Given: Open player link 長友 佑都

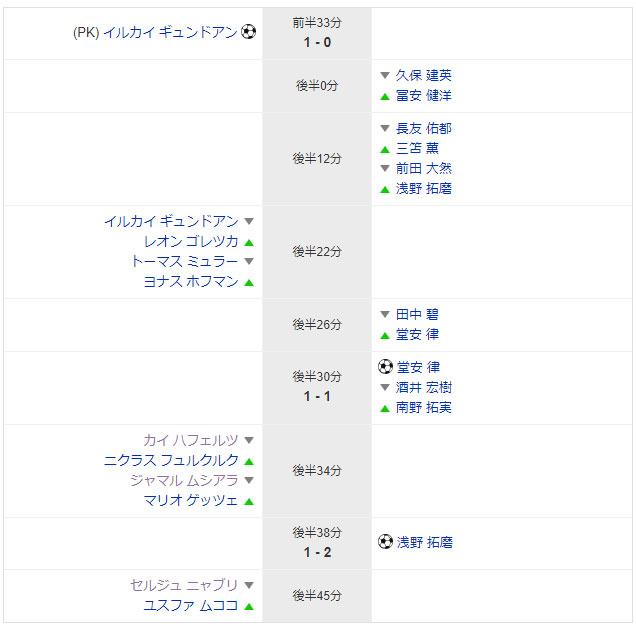Looking at the screenshot, I should click(423, 128).
